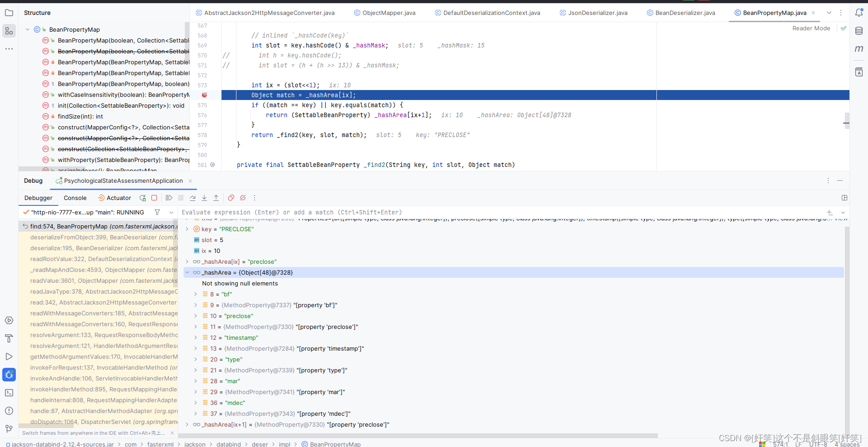Expand the _hashArea[ix+1] watch entry
This screenshot has height=447, width=868.
point(187,424)
